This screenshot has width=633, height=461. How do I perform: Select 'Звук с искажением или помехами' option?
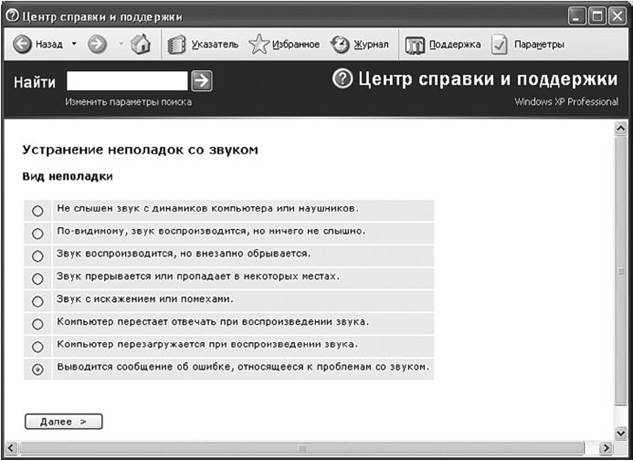tap(38, 301)
